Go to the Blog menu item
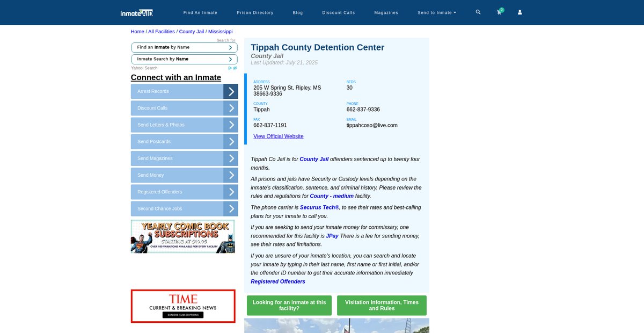 (x=298, y=12)
